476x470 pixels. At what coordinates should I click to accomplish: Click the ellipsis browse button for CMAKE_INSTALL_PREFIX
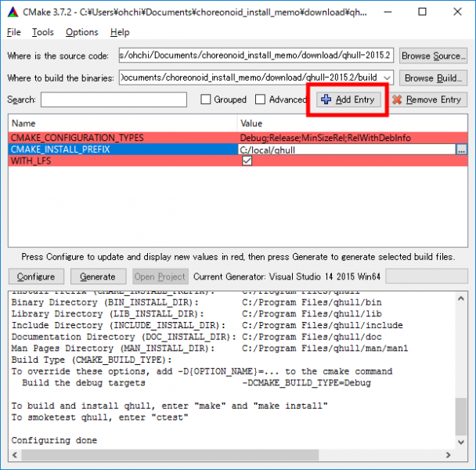tap(462, 150)
